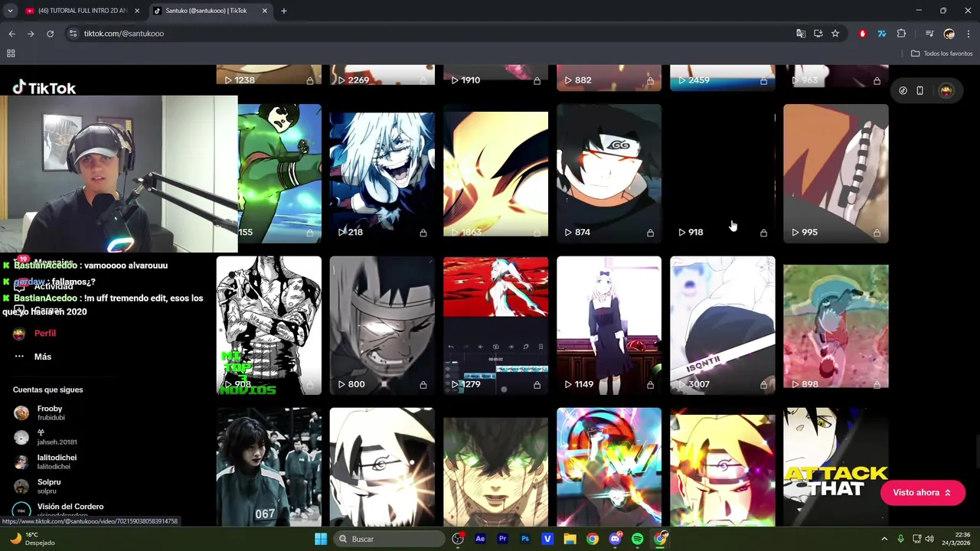980x551 pixels.
Task: Click the site info icon in address bar
Action: (x=73, y=34)
